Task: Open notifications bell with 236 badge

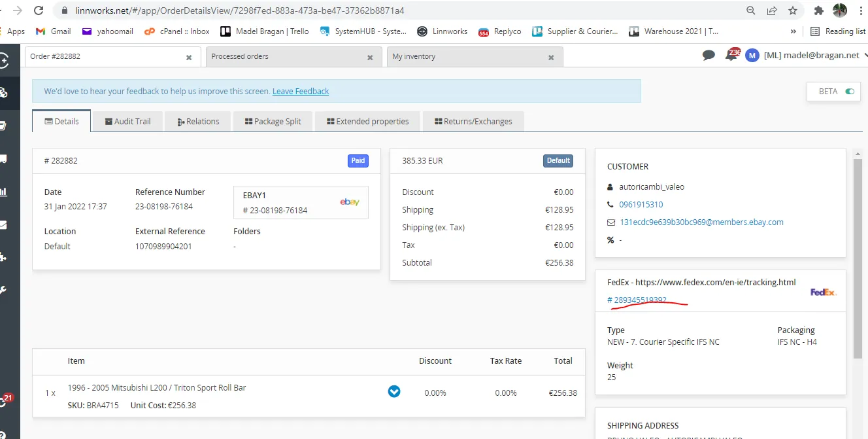Action: pyautogui.click(x=732, y=55)
